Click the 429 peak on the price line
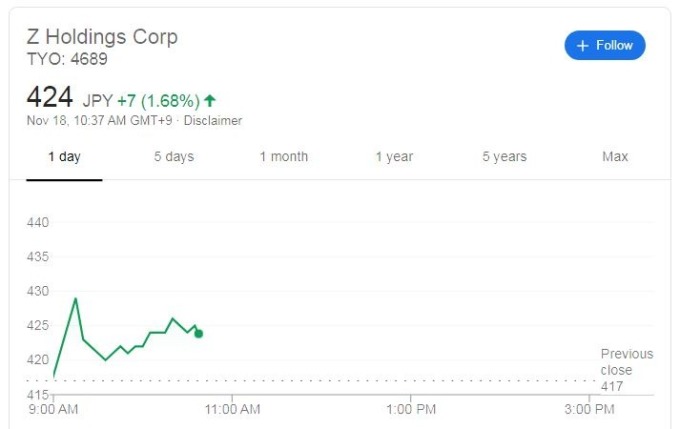The width and height of the screenshot is (680, 429). [x=76, y=298]
